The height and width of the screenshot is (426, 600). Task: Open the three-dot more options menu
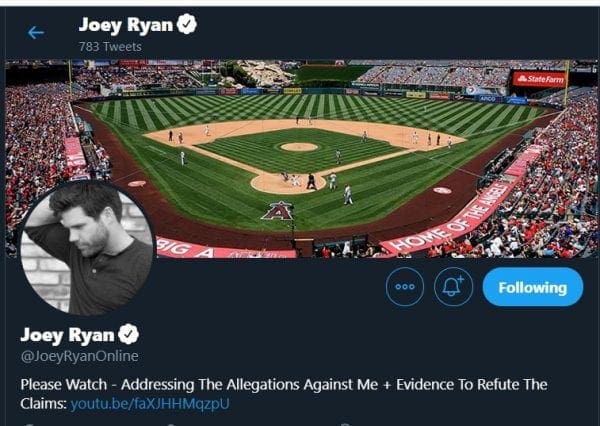(405, 287)
